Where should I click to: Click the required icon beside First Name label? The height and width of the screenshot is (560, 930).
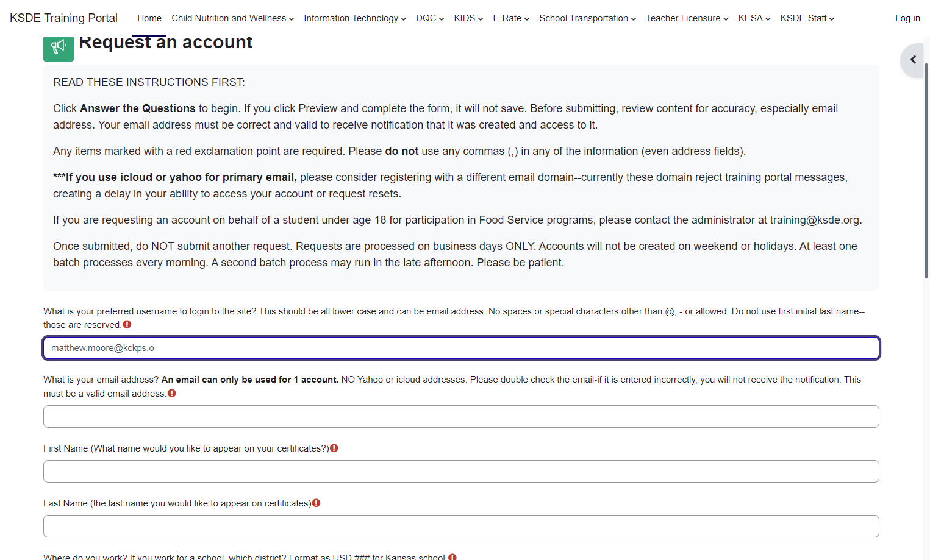pos(334,448)
